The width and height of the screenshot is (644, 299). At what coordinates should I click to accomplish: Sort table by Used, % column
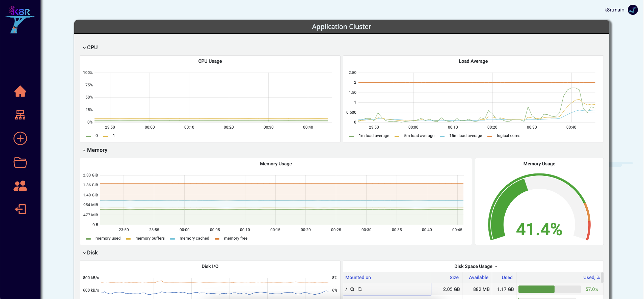point(592,277)
